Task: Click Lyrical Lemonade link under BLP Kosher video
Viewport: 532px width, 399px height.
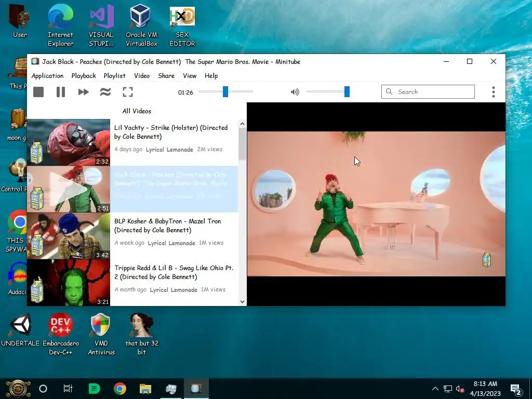Action: click(x=171, y=243)
